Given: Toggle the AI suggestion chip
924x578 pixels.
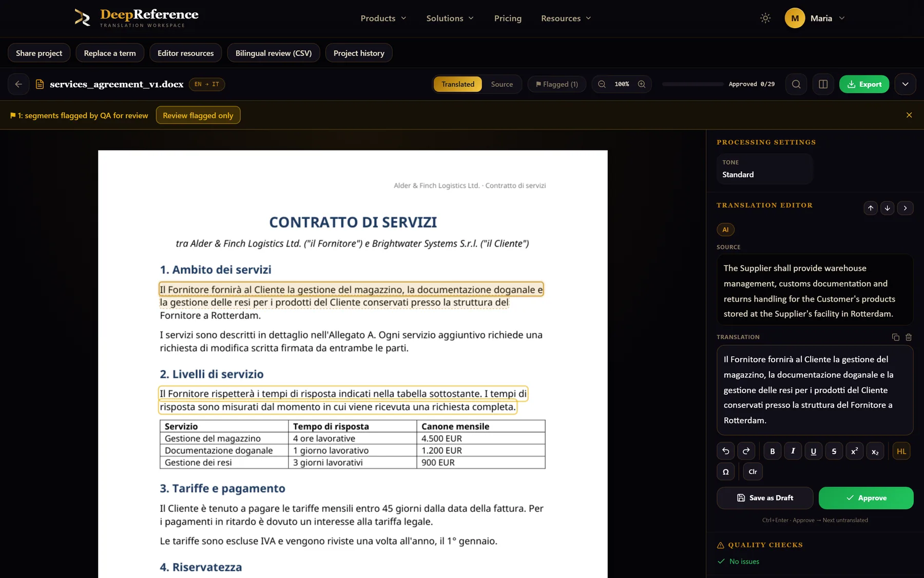Looking at the screenshot, I should click(x=725, y=230).
